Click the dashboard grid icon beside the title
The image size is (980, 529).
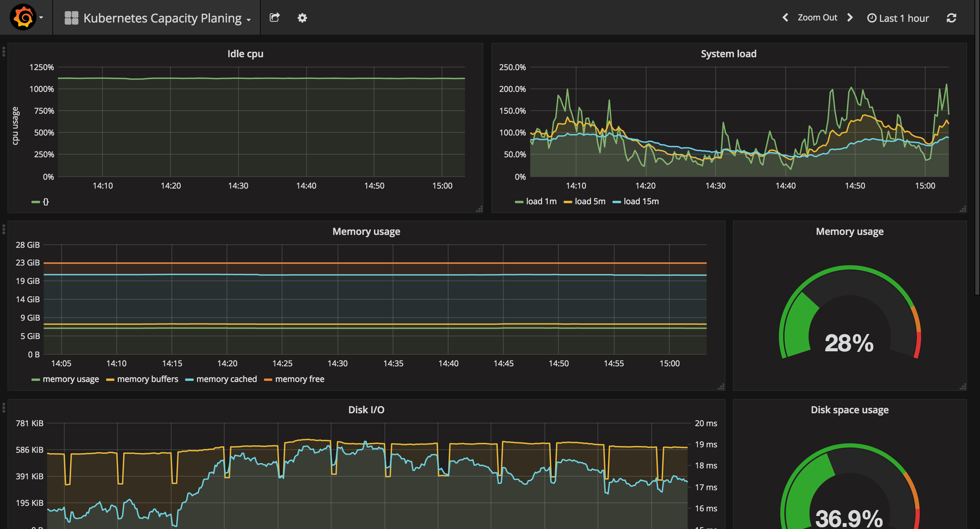click(x=71, y=18)
